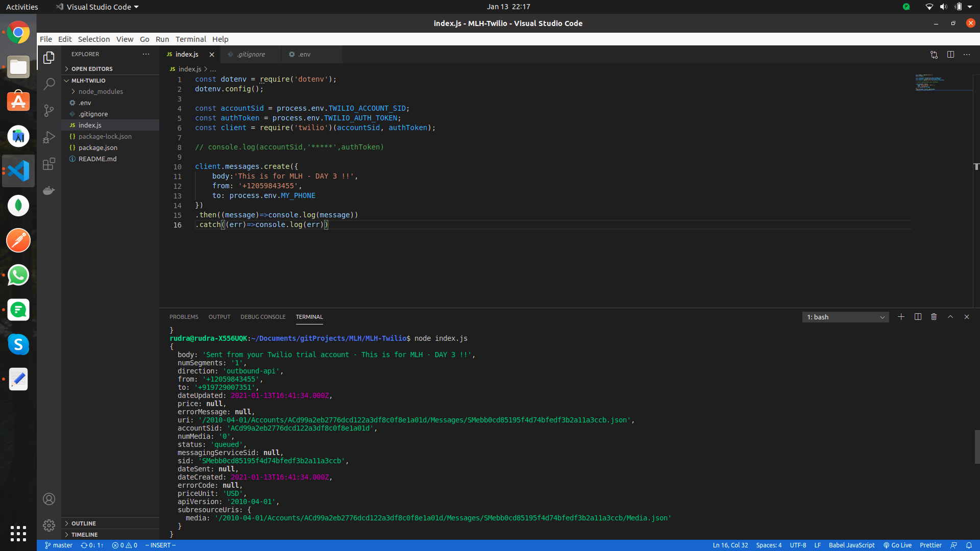Open the 1: bash terminal dropdown
980x551 pixels.
point(845,317)
